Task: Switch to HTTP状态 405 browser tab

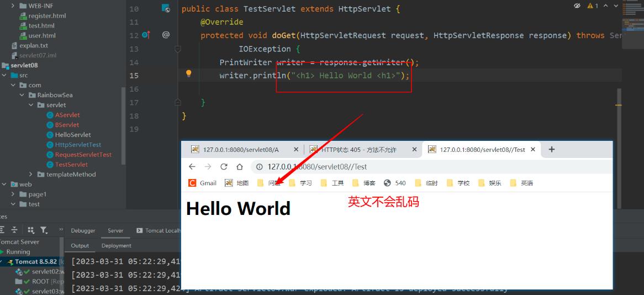Action: [359, 150]
